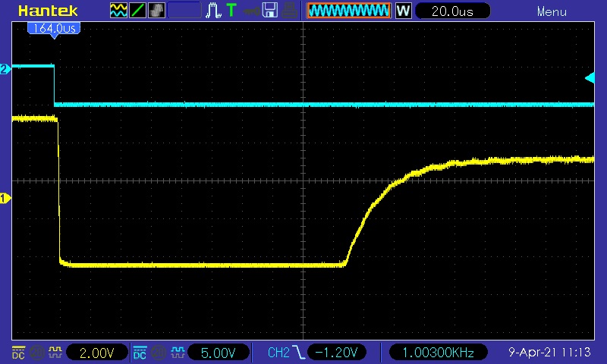Toggle CH2 DC coupling indicator
This screenshot has height=364, width=607.
pos(140,353)
